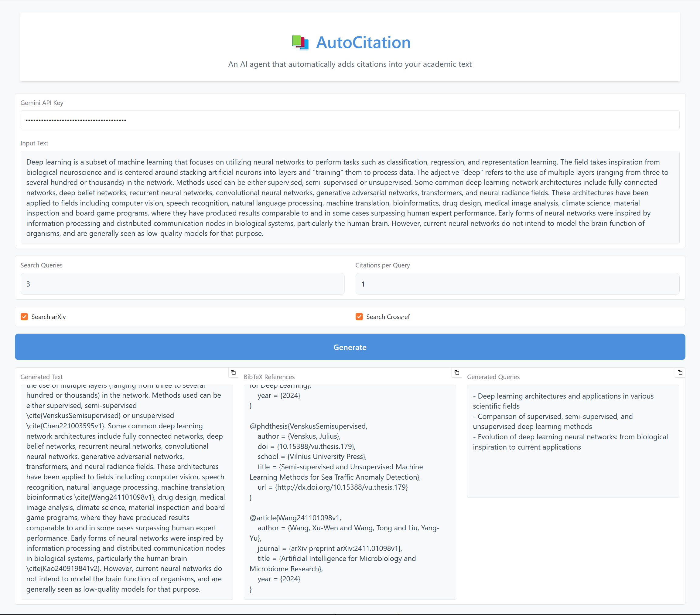Click the @phdthesis{VenskusSemisupervised BibTeX entry line

click(x=308, y=426)
